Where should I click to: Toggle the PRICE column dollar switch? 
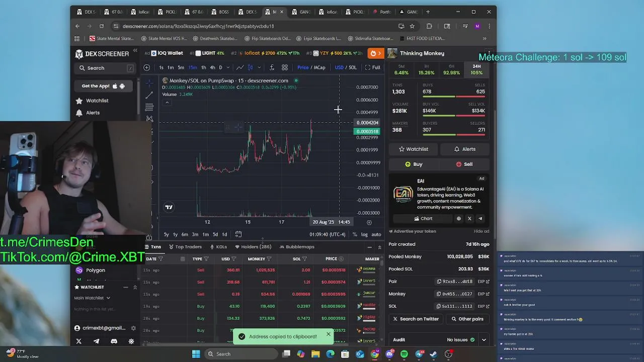point(341,259)
